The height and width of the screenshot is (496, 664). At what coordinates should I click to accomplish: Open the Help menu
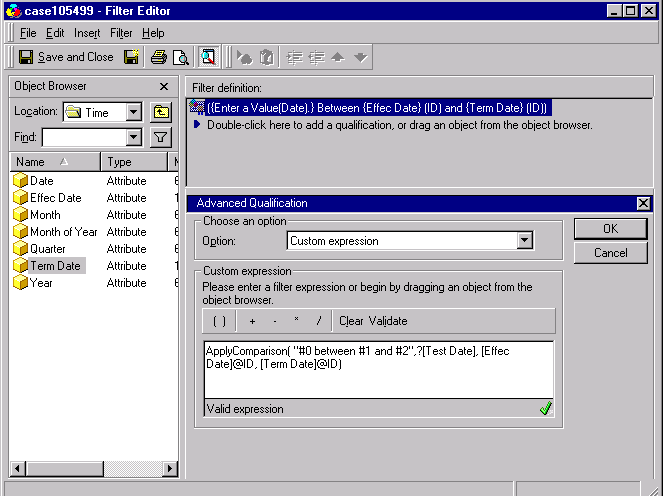(153, 33)
